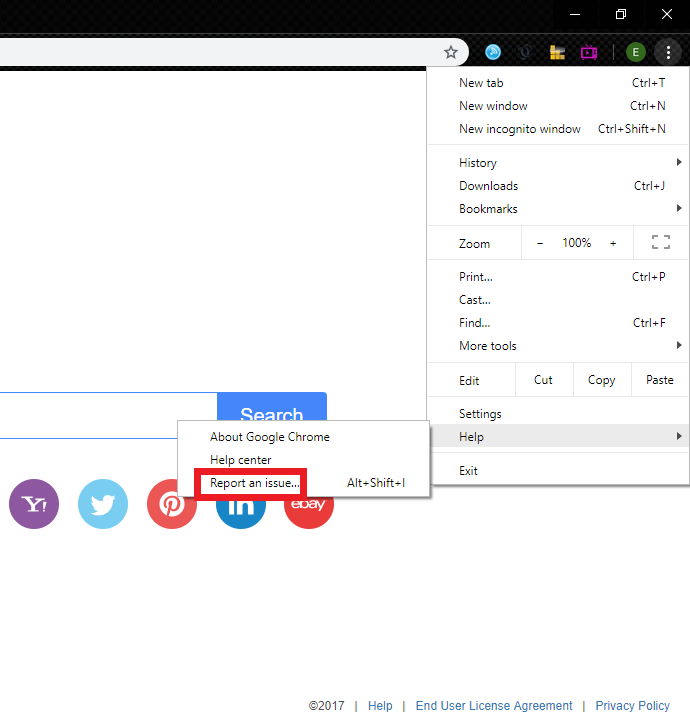This screenshot has height=725, width=690.
Task: Open Settings from the Chrome menu
Action: 558,414
